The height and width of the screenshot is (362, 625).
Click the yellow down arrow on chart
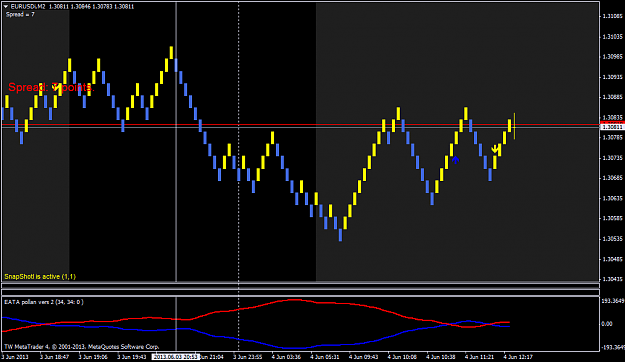pyautogui.click(x=495, y=150)
